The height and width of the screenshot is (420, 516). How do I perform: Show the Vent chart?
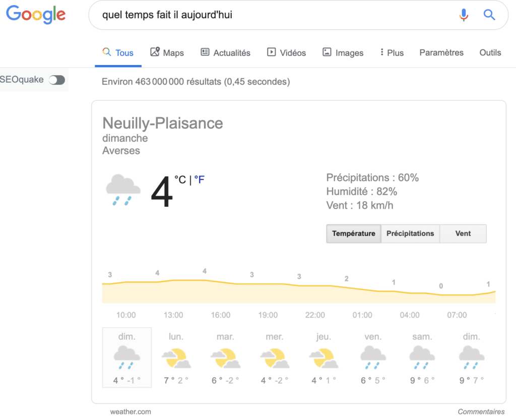click(x=463, y=233)
